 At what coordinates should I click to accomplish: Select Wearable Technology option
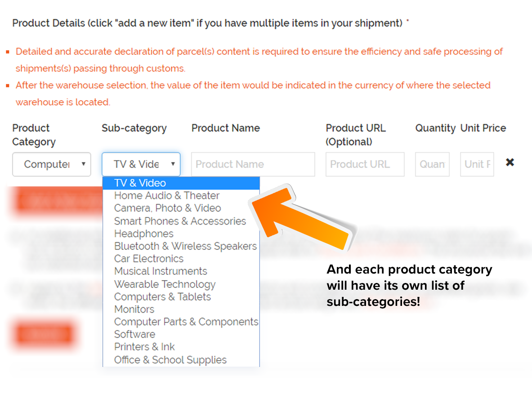point(181,284)
